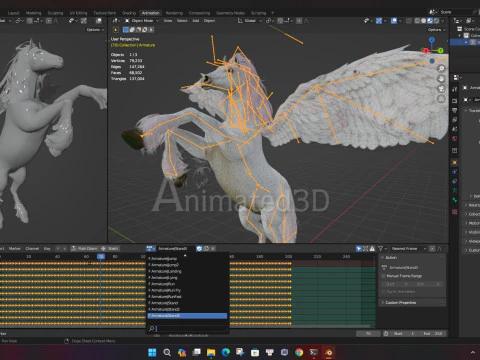Viewport: 480px width, 360px height.
Task: Open the Tool properties tab icon
Action: [x=455, y=89]
